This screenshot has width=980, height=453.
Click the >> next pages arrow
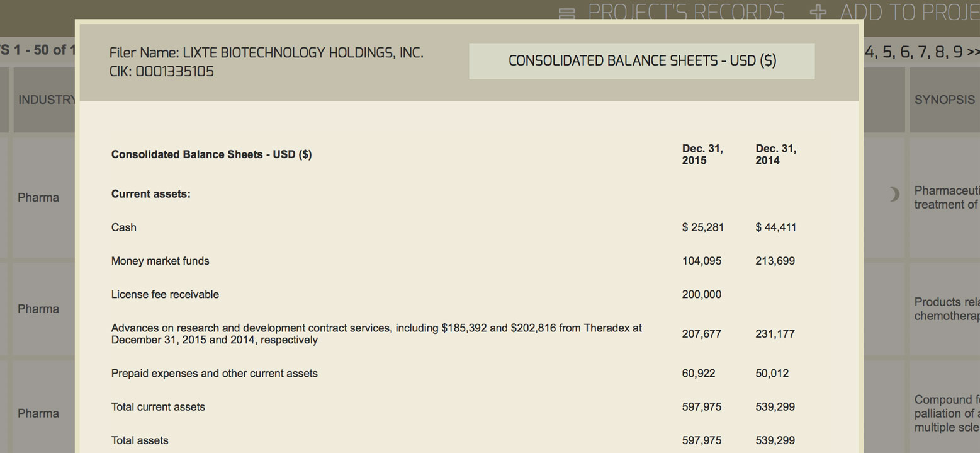tap(973, 52)
